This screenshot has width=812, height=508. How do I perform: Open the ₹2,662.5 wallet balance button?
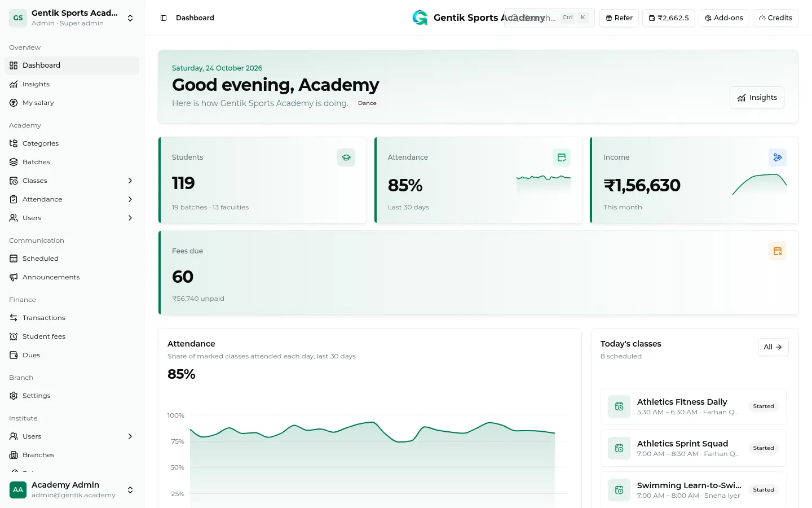pos(669,18)
